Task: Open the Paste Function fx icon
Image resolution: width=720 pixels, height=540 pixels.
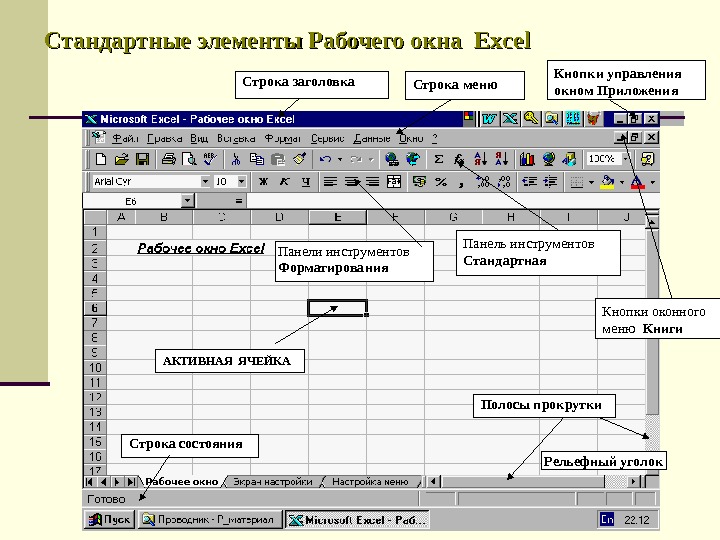Action: click(x=459, y=159)
